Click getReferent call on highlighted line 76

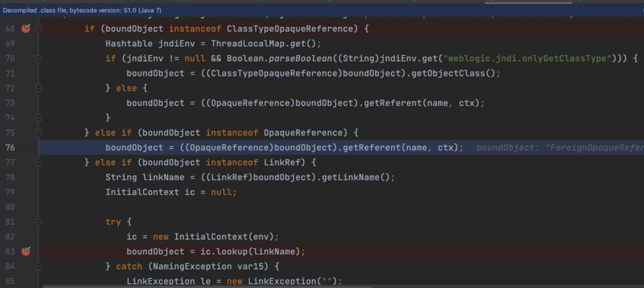pos(371,147)
